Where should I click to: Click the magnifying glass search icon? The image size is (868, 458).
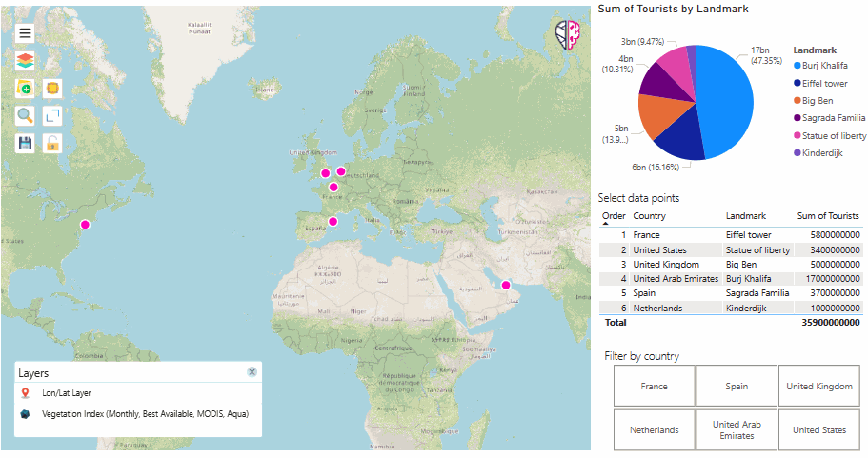[x=25, y=115]
